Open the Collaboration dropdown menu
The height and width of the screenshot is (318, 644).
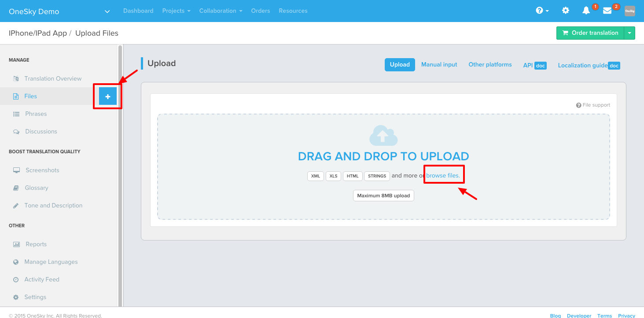221,11
